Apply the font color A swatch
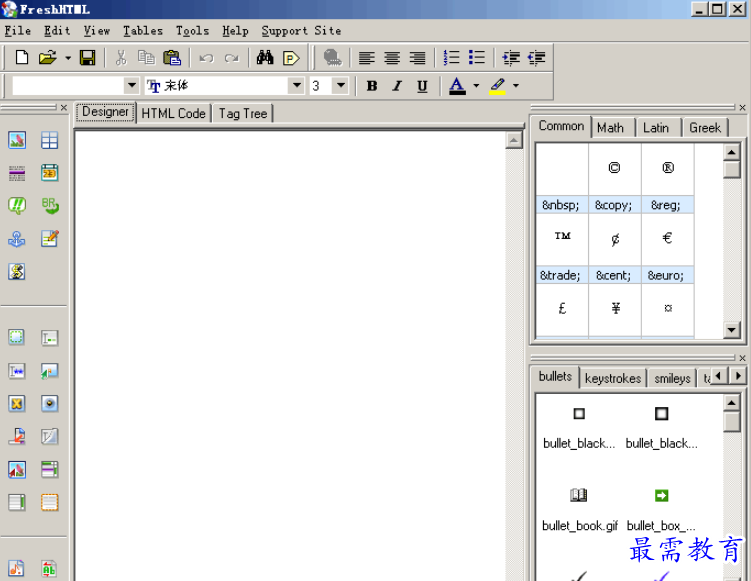Image resolution: width=751 pixels, height=581 pixels. tap(457, 86)
